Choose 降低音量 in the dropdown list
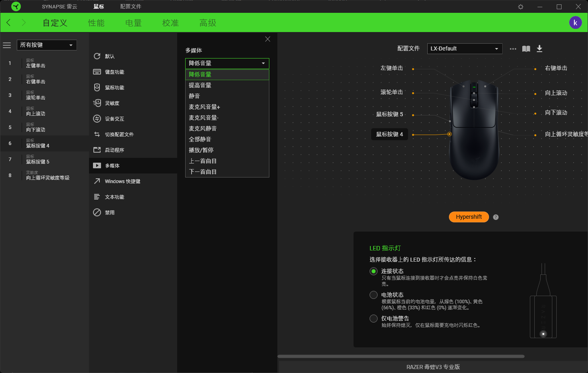588x373 pixels. [227, 75]
